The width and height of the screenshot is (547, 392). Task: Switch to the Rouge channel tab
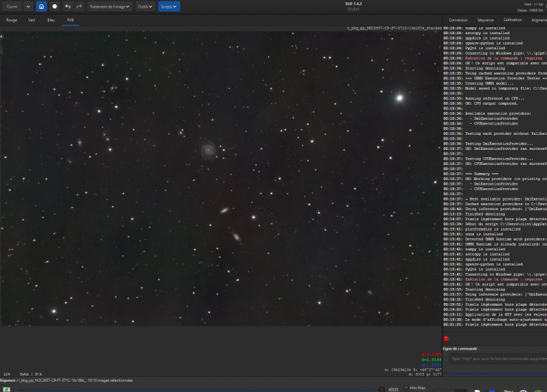[x=12, y=21]
